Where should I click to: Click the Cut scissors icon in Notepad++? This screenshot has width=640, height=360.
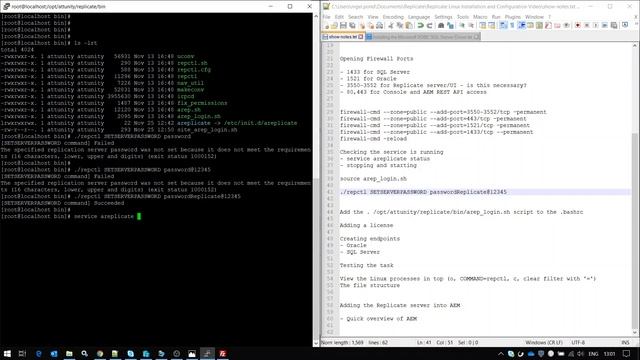[x=391, y=25]
